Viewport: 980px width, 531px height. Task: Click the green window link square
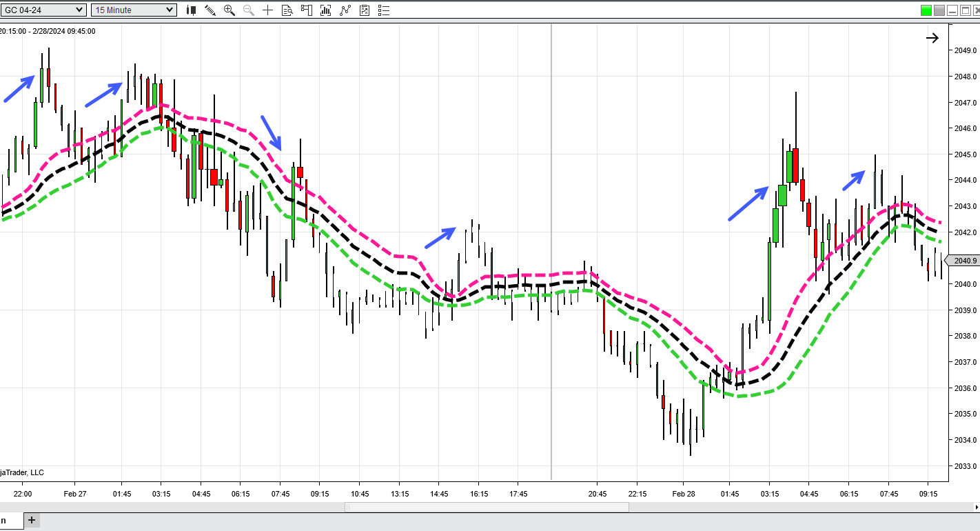click(x=926, y=10)
